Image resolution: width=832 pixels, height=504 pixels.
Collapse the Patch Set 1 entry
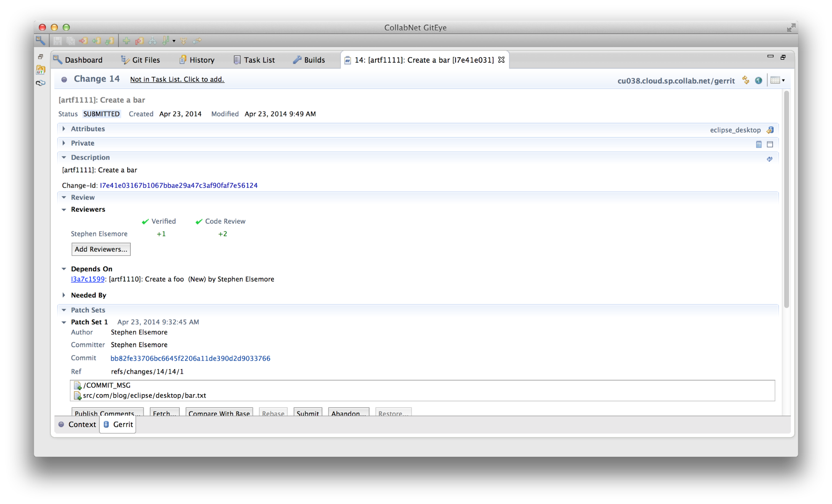(64, 322)
